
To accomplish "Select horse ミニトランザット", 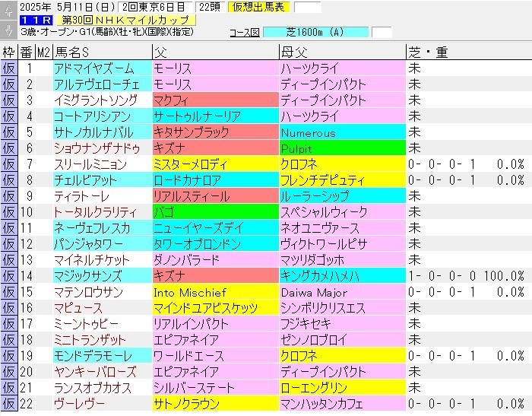I will (x=103, y=340).
